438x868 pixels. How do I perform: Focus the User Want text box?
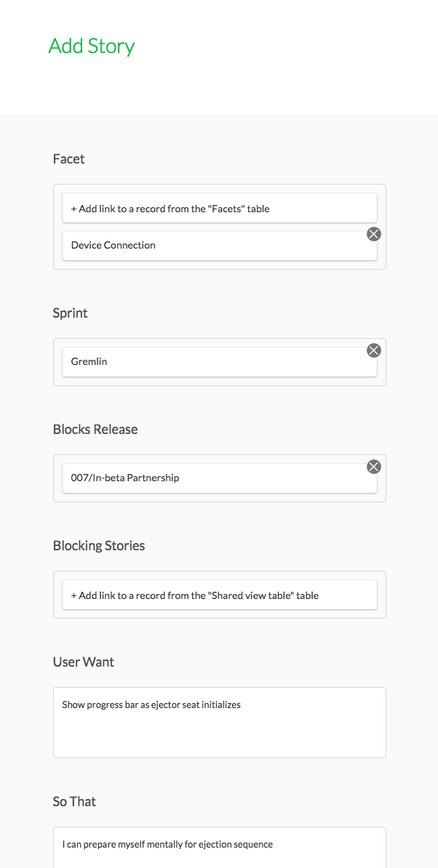click(x=220, y=723)
